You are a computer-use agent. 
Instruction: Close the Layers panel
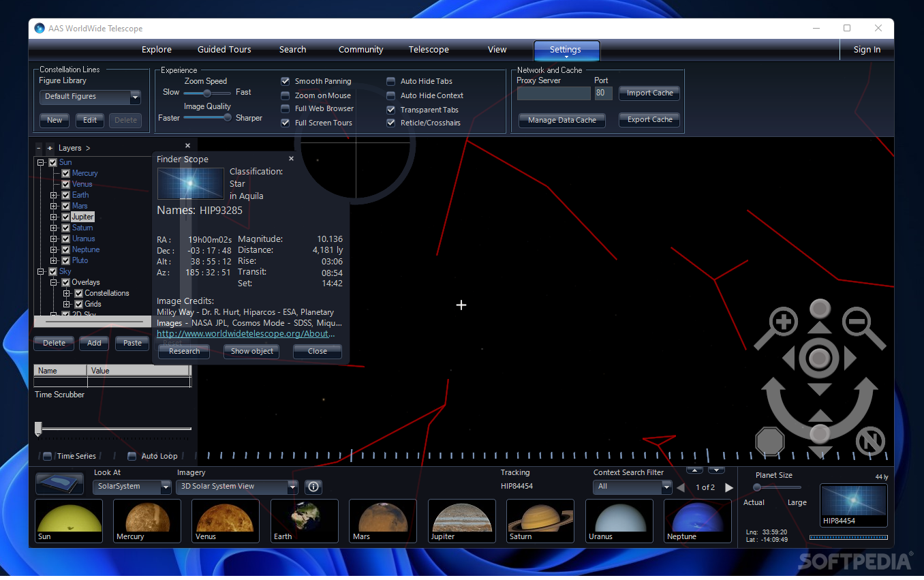click(188, 145)
